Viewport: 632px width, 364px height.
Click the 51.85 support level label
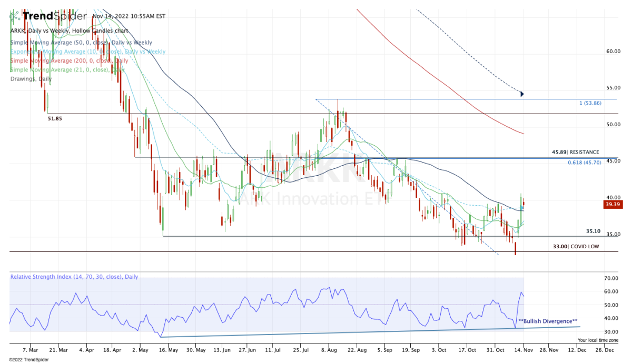tap(56, 119)
